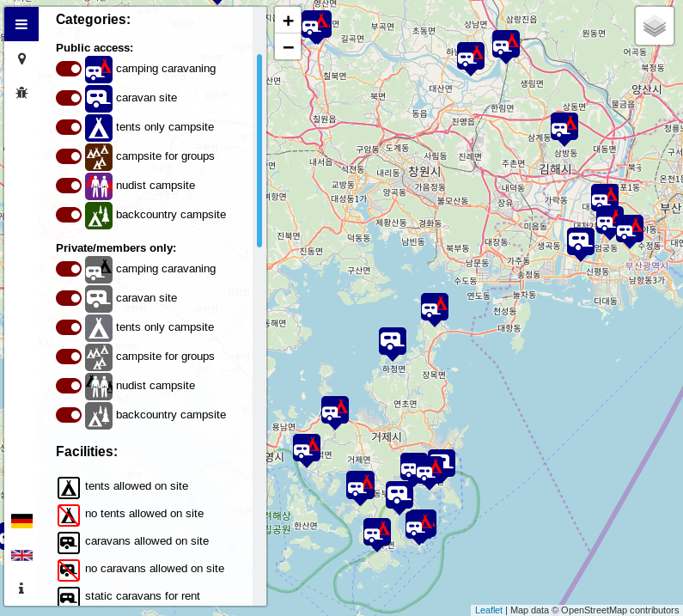This screenshot has height=616, width=683.
Task: Toggle private caravan site category
Action: (69, 298)
